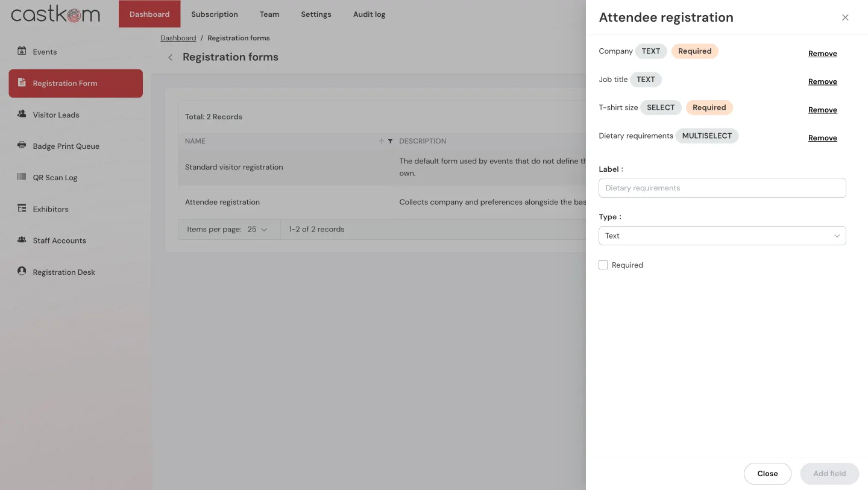Select Exhibitors in the sidebar
Viewport: 868px width, 490px height.
pyautogui.click(x=75, y=209)
